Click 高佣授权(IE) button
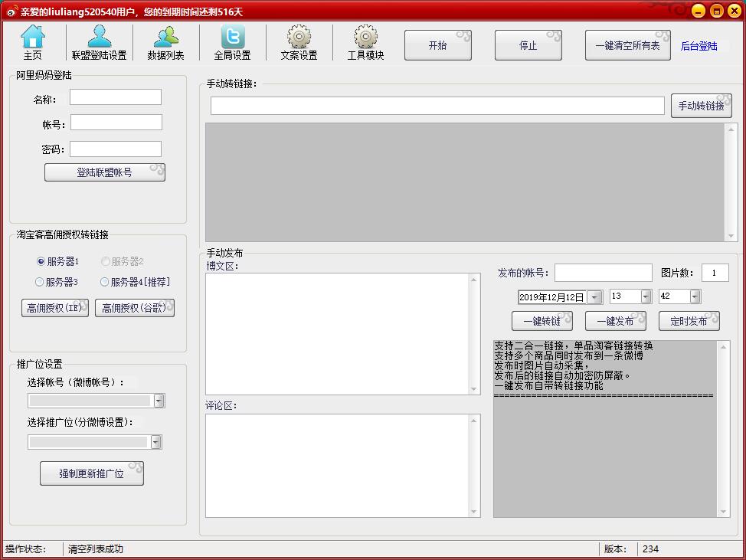The image size is (746, 560). tap(54, 308)
